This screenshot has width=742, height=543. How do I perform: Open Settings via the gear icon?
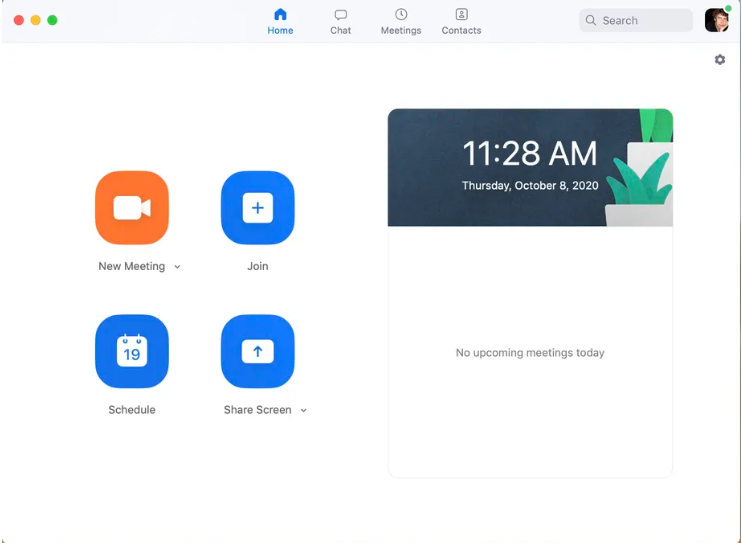[720, 60]
